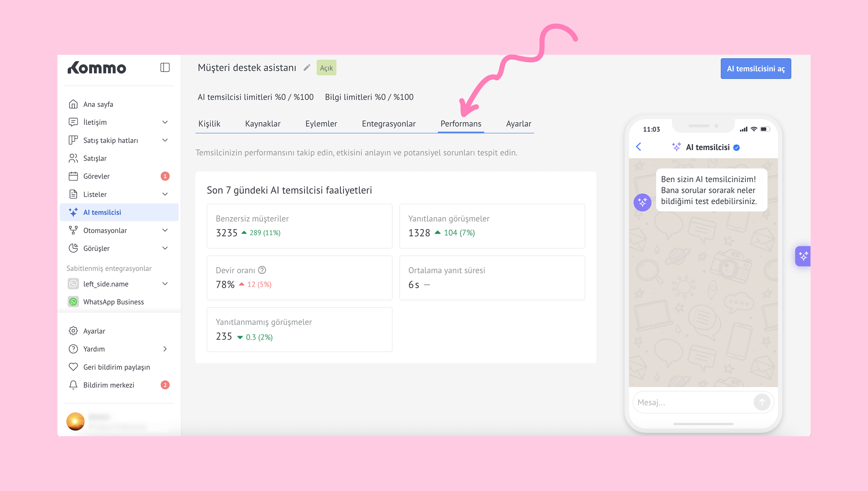Open the floating purple AI sparkle widget
This screenshot has width=868, height=491.
[803, 256]
